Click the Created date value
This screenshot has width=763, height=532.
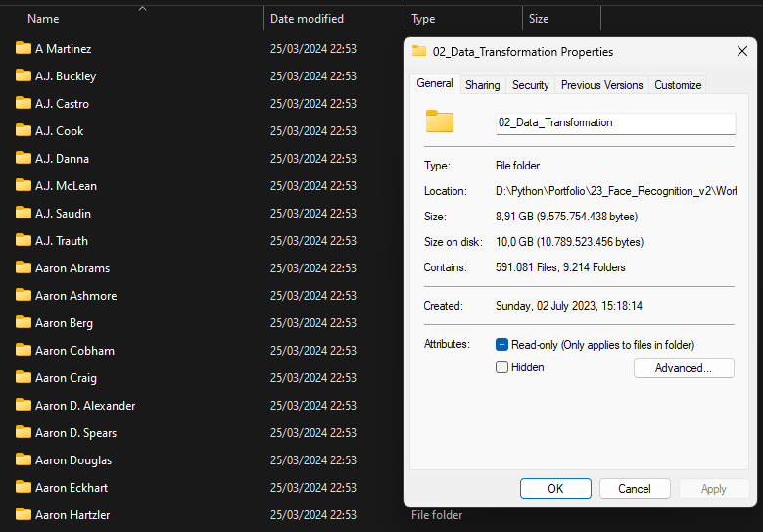(569, 305)
